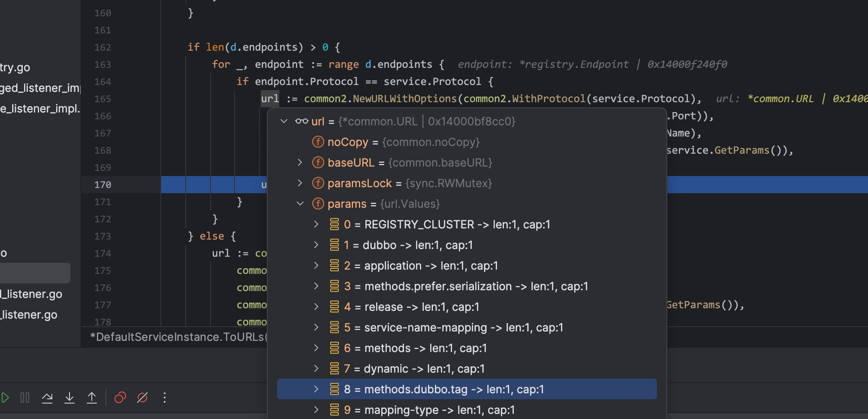Click the Step Over icon
This screenshot has width=868, height=419.
coord(47,398)
